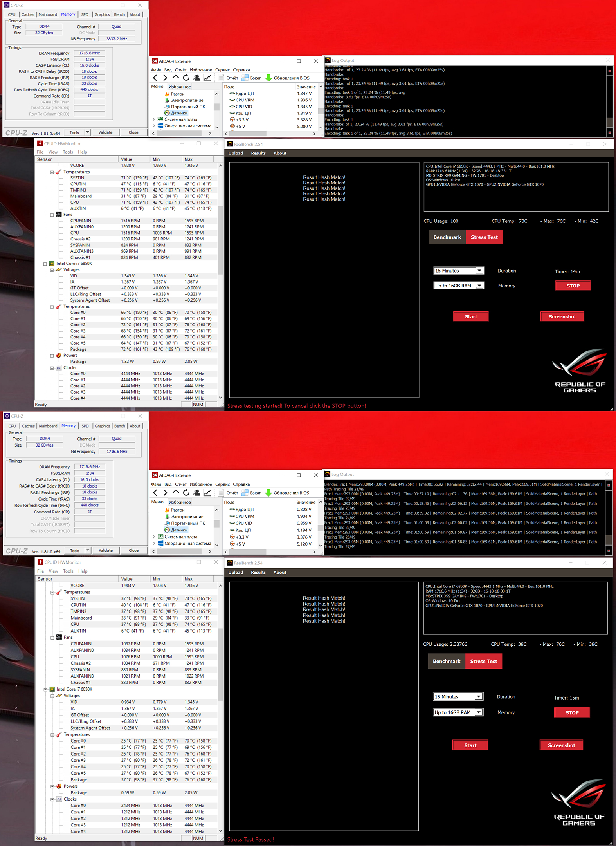Click STOP in the upper RealBench window

coord(573,286)
